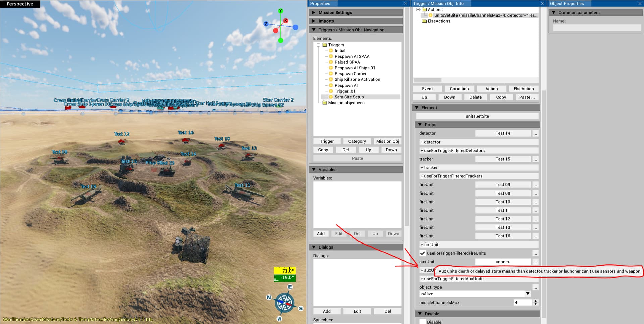This screenshot has width=644, height=324.
Task: Click the Properties panel vertical scrollbar
Action: 407,117
